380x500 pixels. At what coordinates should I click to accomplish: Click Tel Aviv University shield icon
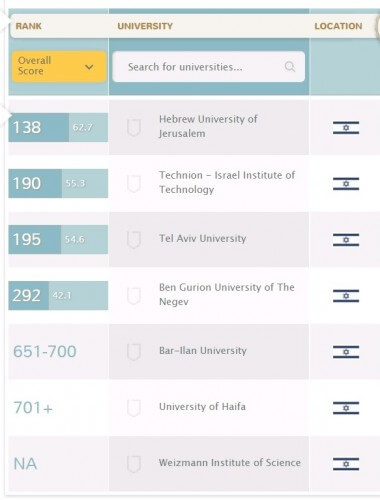(134, 239)
